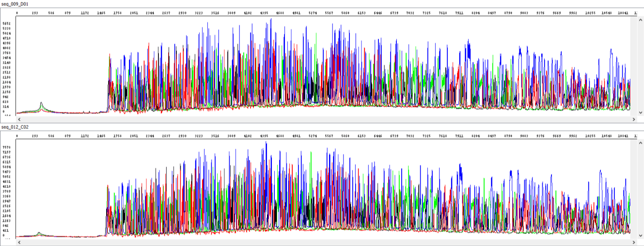Image resolution: width=644 pixels, height=246 pixels.
Task: Click ruler mark 7911 in seq_009_D01
Action: point(459,13)
